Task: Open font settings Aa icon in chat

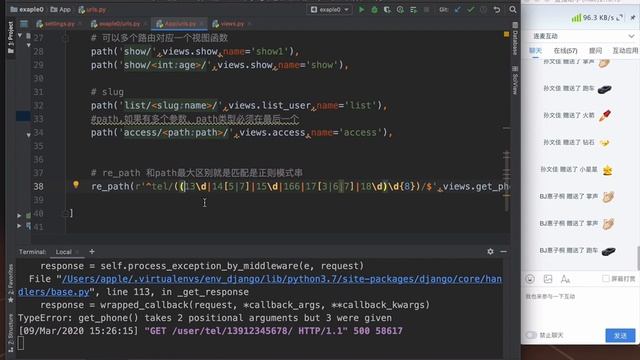Action: coord(565,279)
